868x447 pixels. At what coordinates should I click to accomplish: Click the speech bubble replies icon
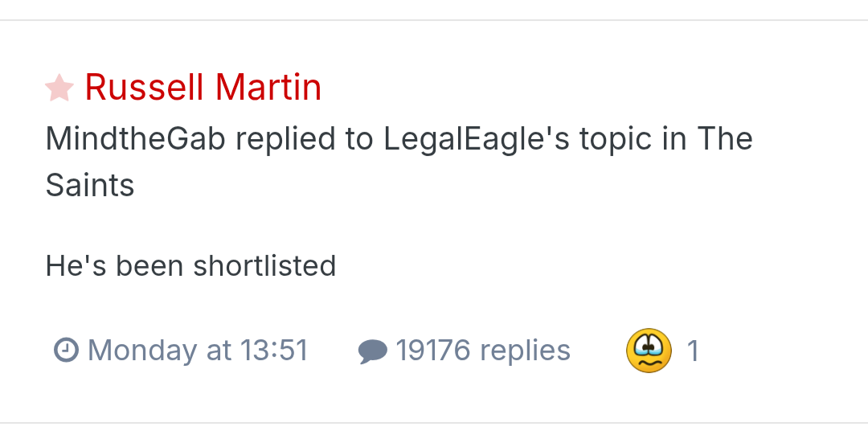click(372, 351)
